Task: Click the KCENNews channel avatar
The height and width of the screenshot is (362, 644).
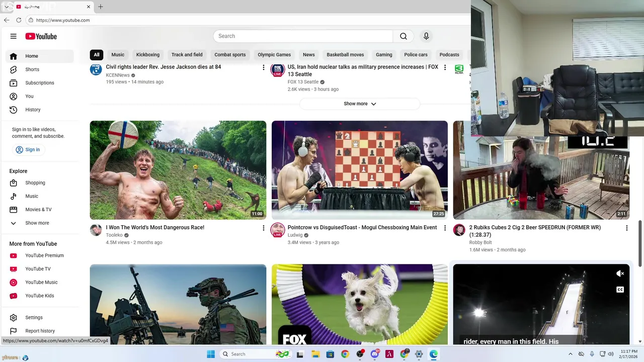Action: [96, 69]
